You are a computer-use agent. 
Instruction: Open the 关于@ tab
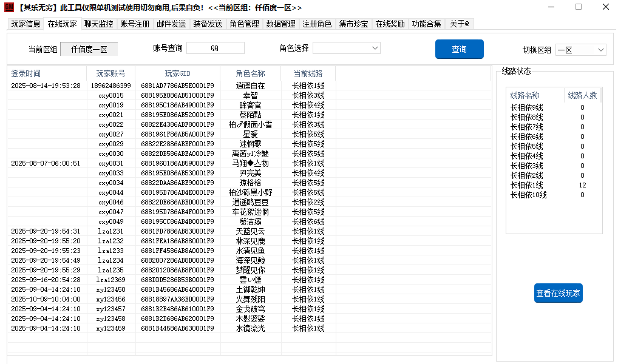point(460,24)
